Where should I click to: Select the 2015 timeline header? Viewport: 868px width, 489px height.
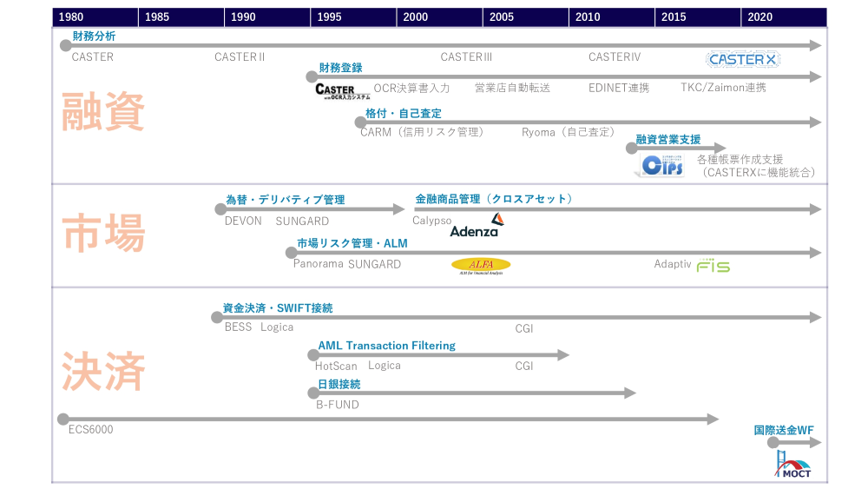pyautogui.click(x=698, y=17)
